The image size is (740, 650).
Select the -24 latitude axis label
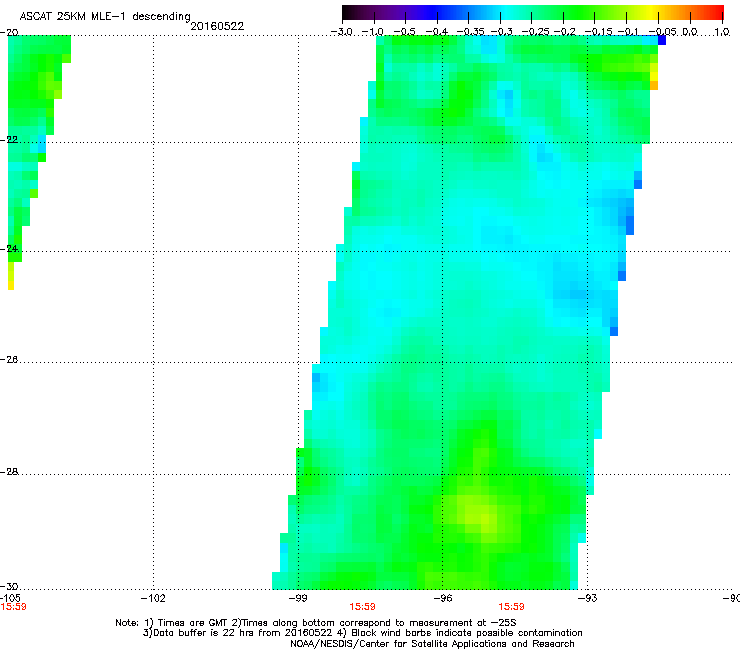click(9, 249)
